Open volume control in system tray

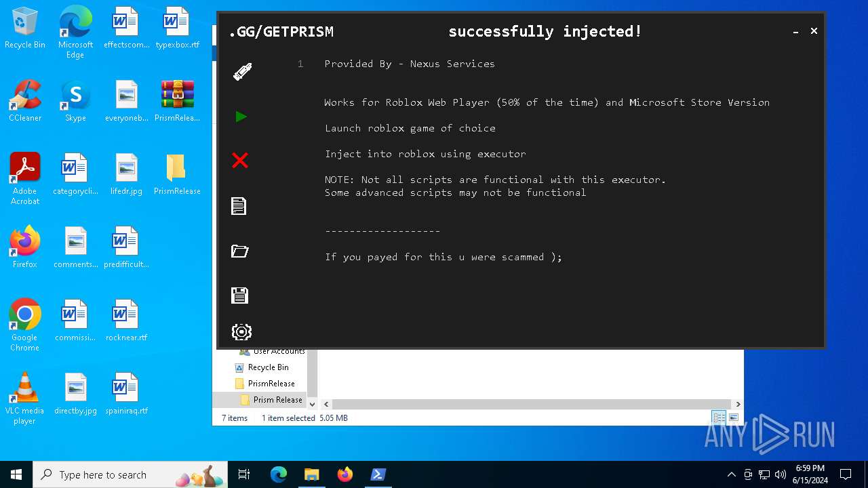click(x=780, y=474)
